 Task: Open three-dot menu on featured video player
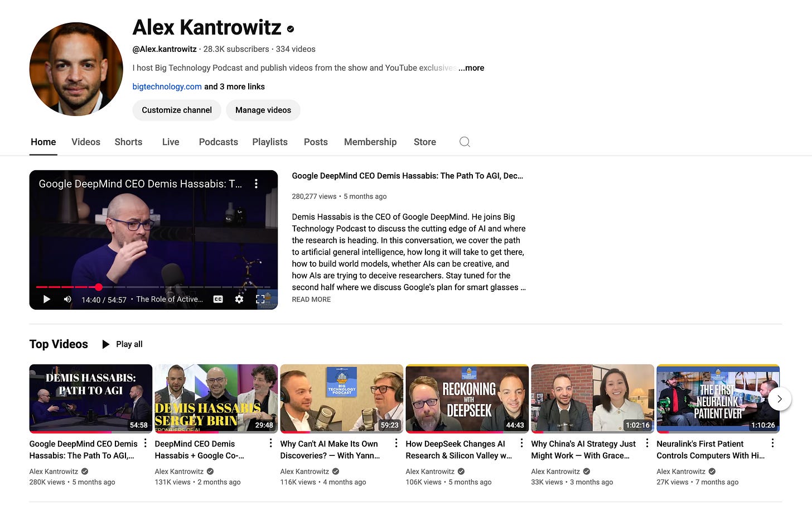256,184
